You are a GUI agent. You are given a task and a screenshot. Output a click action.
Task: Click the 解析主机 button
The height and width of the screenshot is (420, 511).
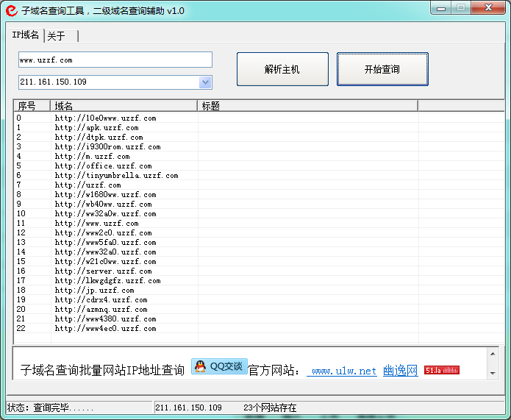(x=282, y=69)
